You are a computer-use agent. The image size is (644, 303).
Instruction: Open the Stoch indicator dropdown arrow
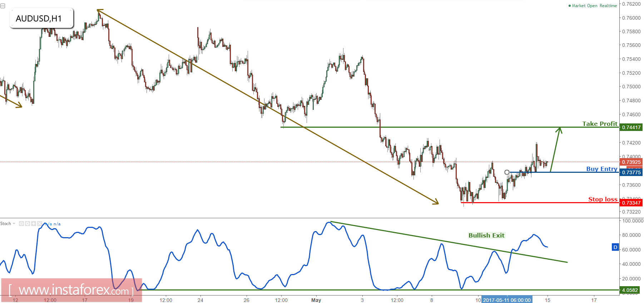point(14,224)
